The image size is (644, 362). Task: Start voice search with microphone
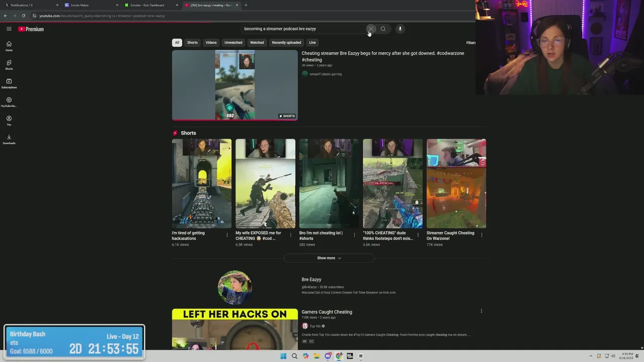pyautogui.click(x=400, y=29)
